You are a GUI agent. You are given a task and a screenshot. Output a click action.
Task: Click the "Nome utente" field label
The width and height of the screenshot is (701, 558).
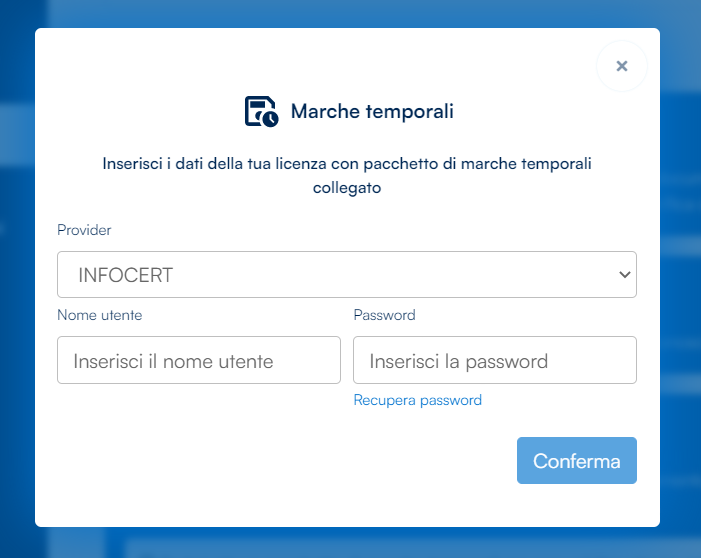[100, 315]
